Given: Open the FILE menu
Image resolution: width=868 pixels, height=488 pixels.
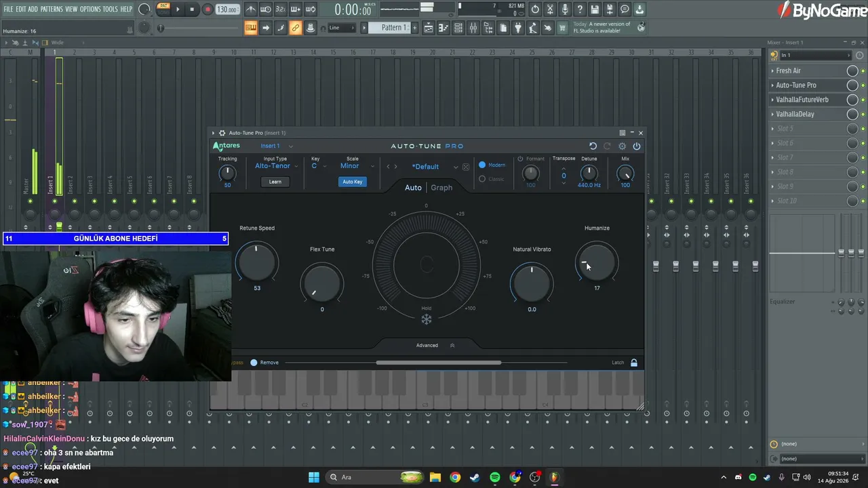Looking at the screenshot, I should tap(8, 9).
